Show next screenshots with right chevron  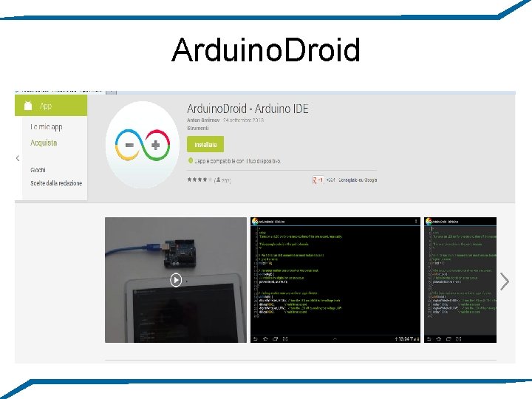(505, 282)
